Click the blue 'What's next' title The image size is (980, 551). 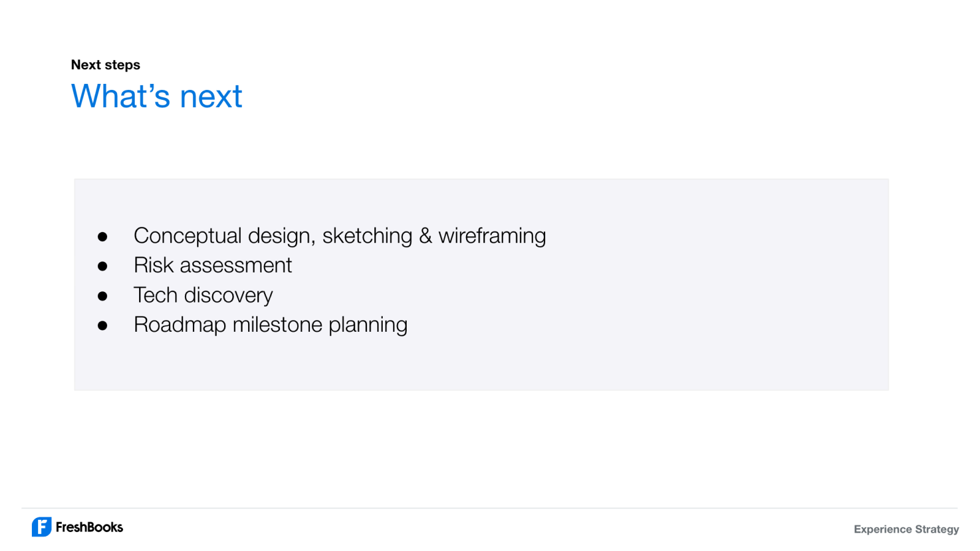coord(157,97)
